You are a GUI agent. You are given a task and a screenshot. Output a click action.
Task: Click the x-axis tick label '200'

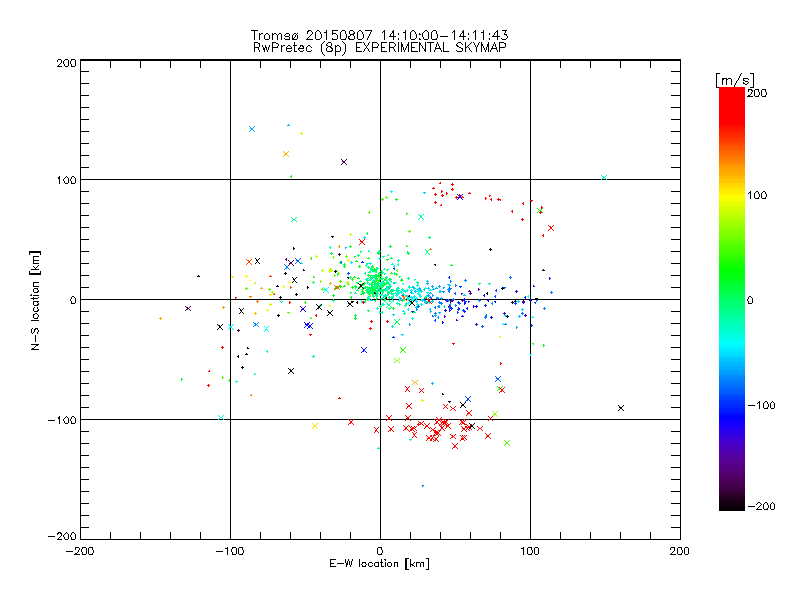tap(680, 551)
